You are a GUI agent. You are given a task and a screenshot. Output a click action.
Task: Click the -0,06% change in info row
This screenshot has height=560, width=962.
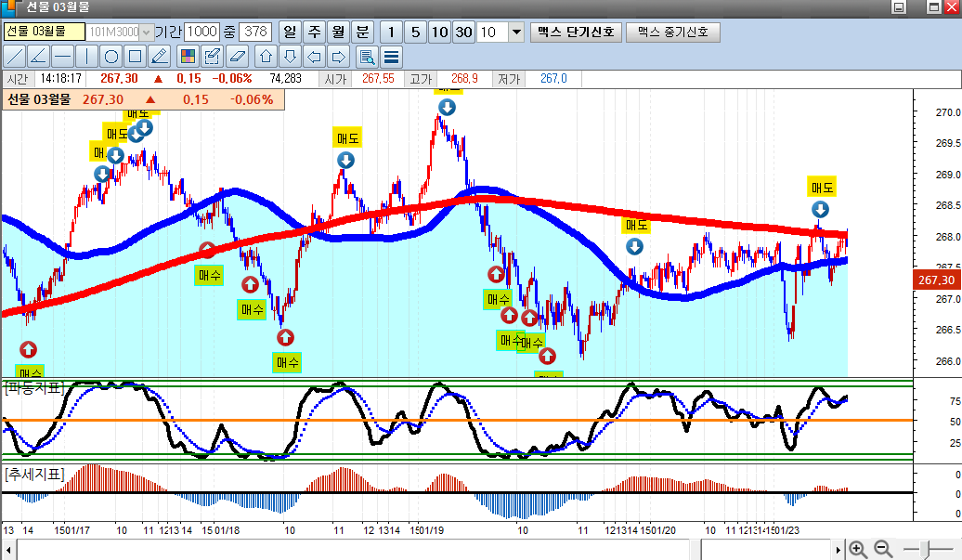pos(232,79)
